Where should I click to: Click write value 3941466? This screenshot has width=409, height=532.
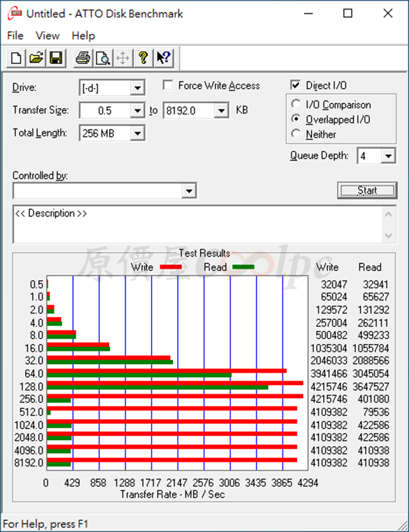click(329, 374)
